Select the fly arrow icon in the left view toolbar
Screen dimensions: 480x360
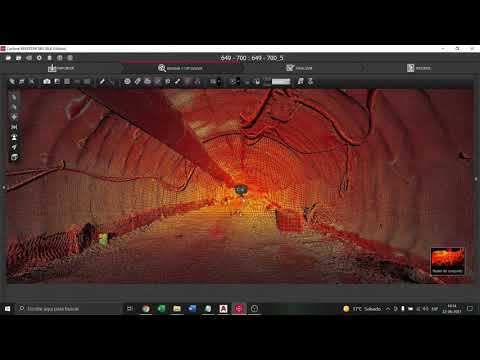(x=14, y=147)
